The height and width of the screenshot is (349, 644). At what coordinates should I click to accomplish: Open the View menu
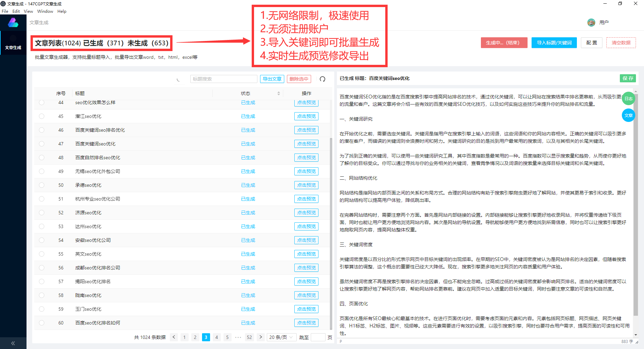coord(28,11)
